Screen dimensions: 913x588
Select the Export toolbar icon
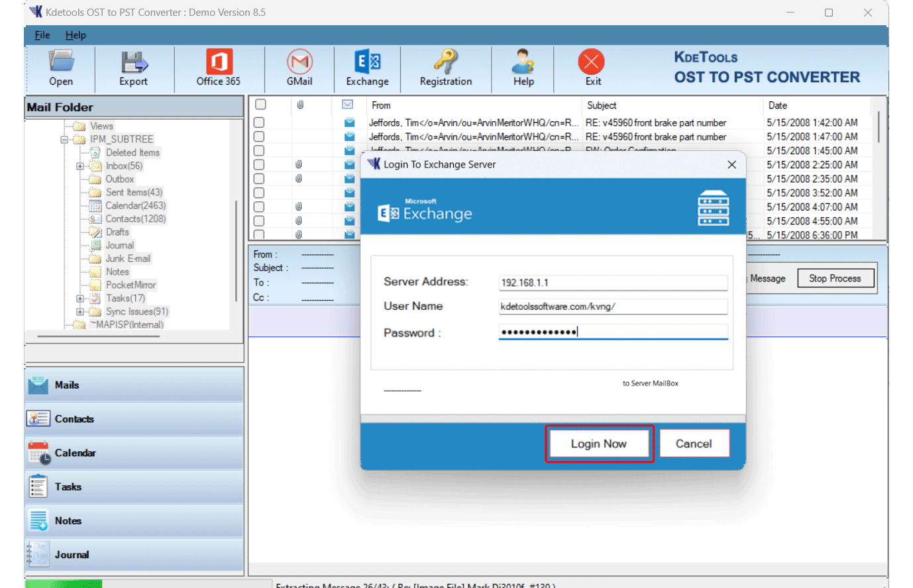point(133,68)
